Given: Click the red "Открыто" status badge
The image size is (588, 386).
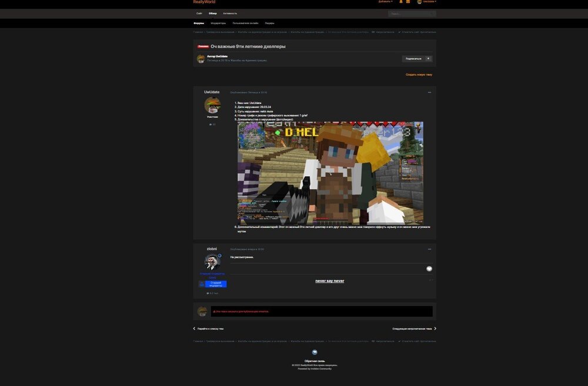Looking at the screenshot, I should click(203, 46).
